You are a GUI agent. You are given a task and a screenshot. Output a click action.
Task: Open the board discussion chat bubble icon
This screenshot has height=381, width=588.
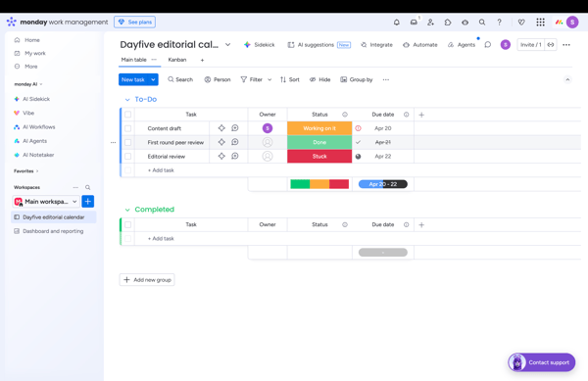tap(487, 45)
